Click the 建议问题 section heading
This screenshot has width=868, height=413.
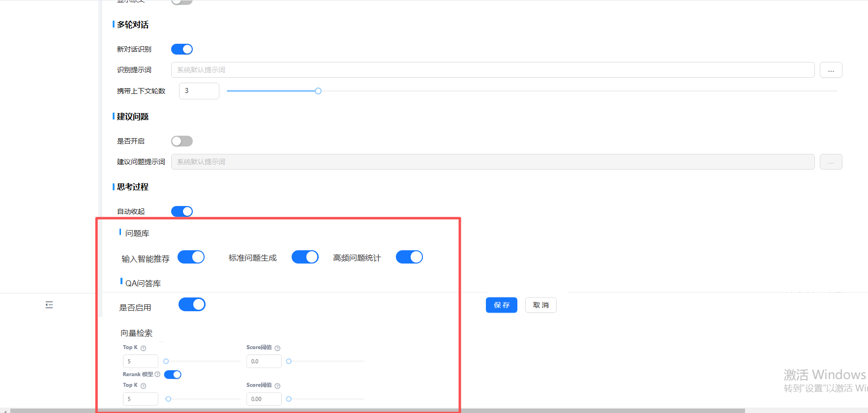[x=133, y=117]
